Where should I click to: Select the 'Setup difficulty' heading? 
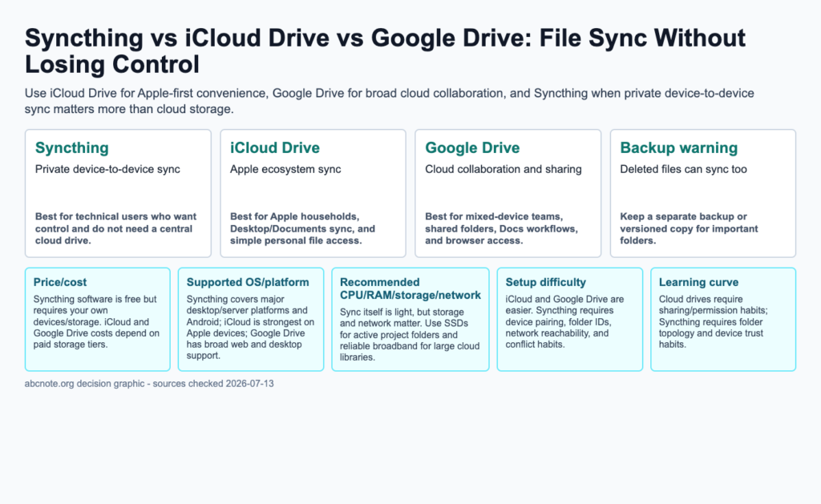coord(545,282)
